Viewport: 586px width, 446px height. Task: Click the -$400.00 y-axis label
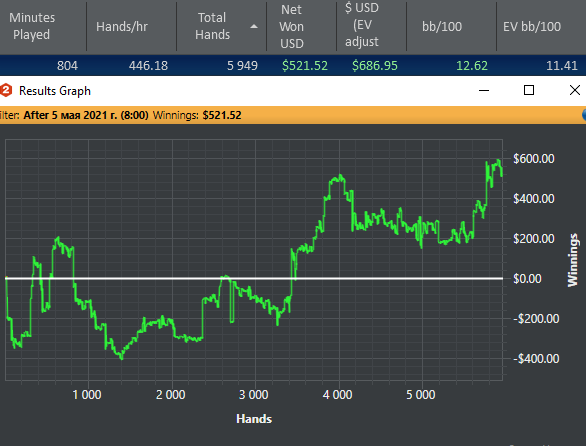click(536, 359)
